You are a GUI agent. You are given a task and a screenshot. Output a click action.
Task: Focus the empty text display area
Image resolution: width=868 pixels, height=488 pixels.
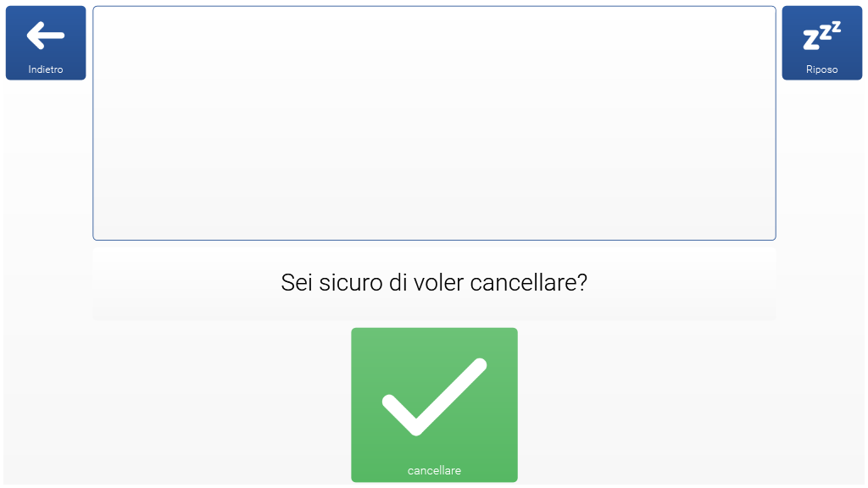point(434,123)
